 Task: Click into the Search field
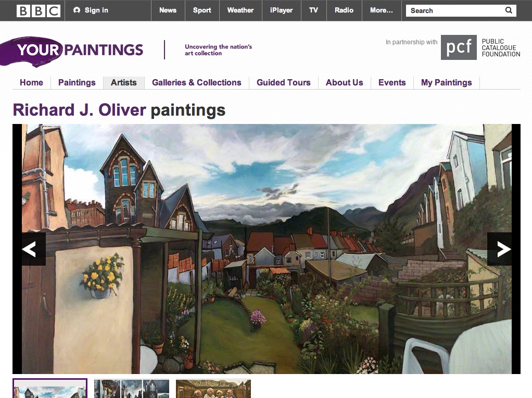(x=454, y=10)
